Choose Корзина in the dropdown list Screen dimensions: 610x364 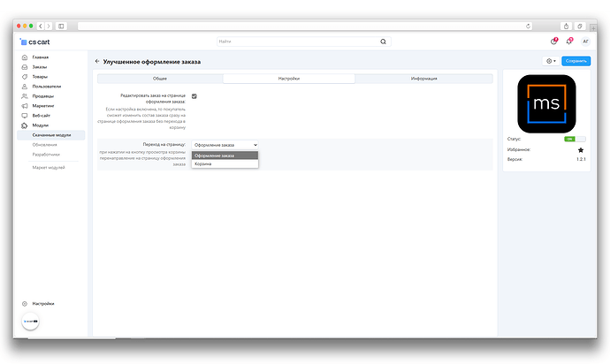pyautogui.click(x=225, y=163)
